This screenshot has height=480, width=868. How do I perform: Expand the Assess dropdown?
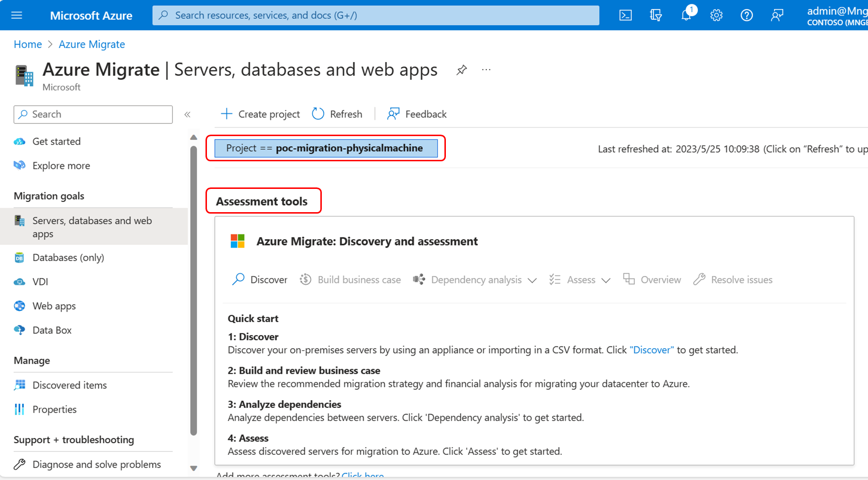pyautogui.click(x=606, y=280)
